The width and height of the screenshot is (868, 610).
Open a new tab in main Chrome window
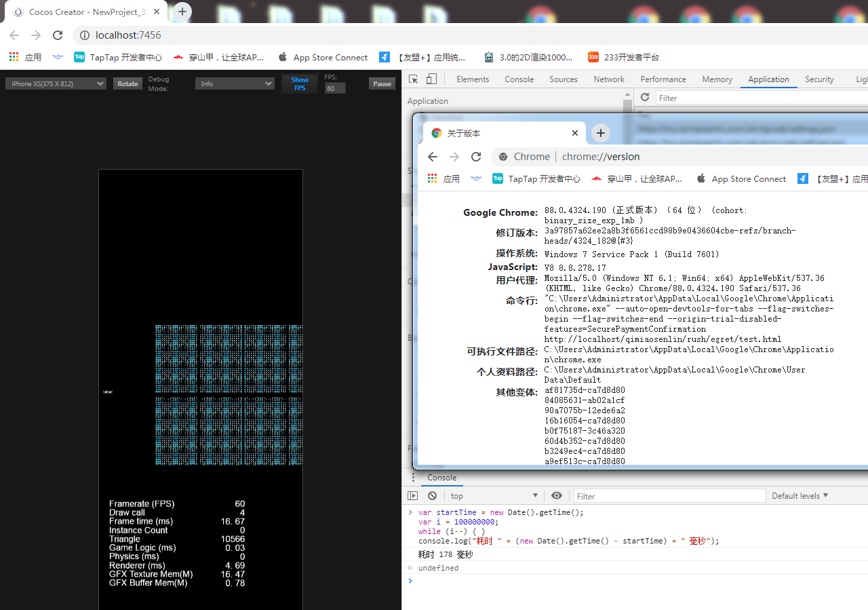point(182,12)
